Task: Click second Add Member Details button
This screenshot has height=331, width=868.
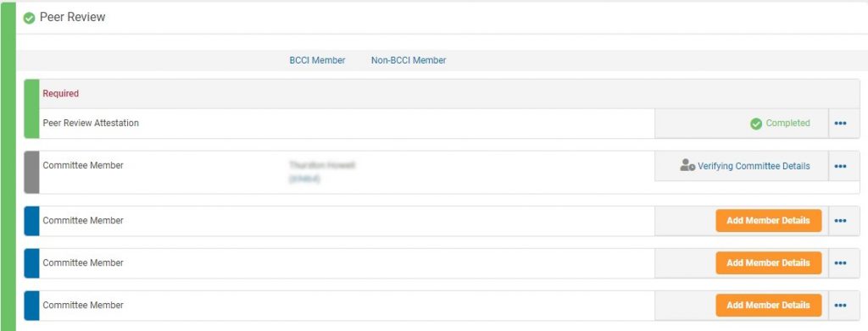Action: point(768,263)
